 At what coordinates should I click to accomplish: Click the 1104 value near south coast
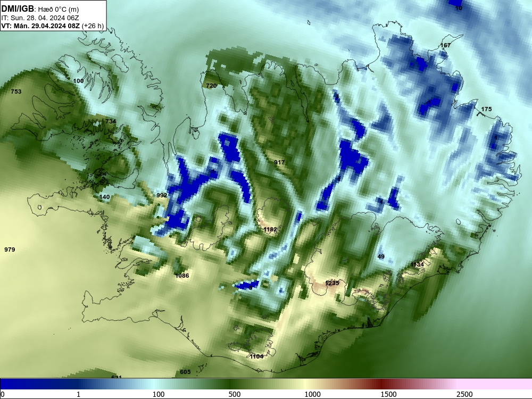[x=256, y=356]
